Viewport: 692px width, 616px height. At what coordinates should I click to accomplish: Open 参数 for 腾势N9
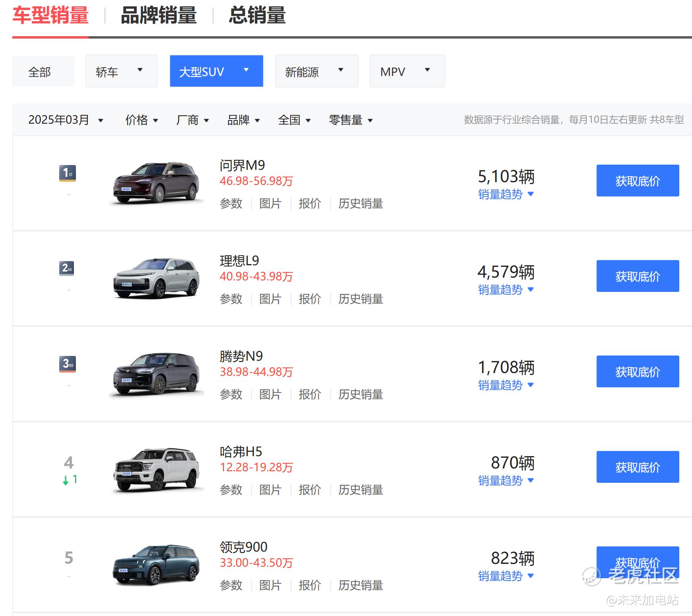coord(231,394)
